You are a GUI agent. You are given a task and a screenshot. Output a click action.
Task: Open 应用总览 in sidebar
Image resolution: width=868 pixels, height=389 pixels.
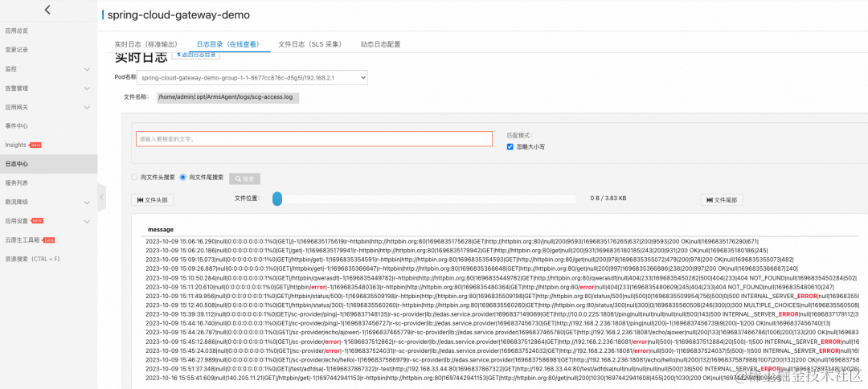(x=17, y=31)
